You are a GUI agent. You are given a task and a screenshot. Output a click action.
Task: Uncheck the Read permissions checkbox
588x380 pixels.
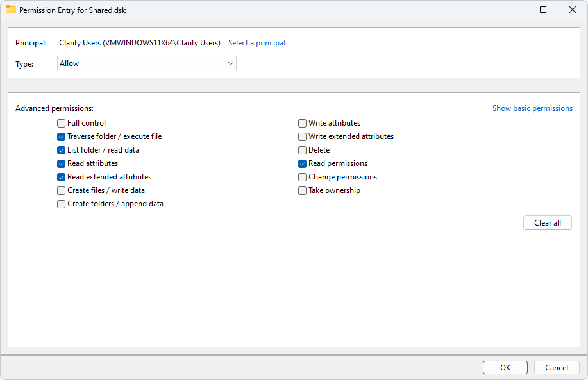pyautogui.click(x=302, y=164)
